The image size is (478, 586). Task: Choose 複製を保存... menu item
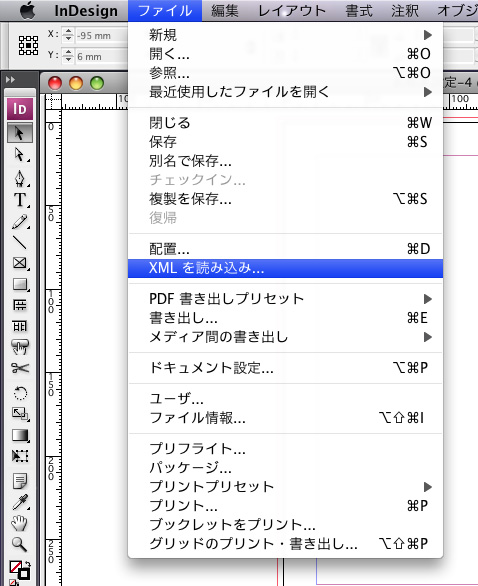(285, 198)
